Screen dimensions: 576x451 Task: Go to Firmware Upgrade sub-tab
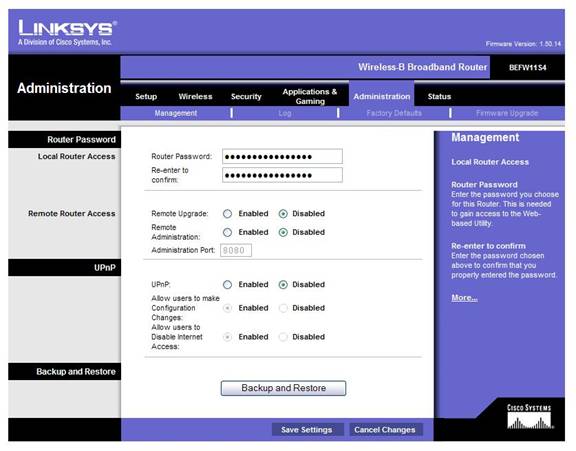click(x=507, y=113)
